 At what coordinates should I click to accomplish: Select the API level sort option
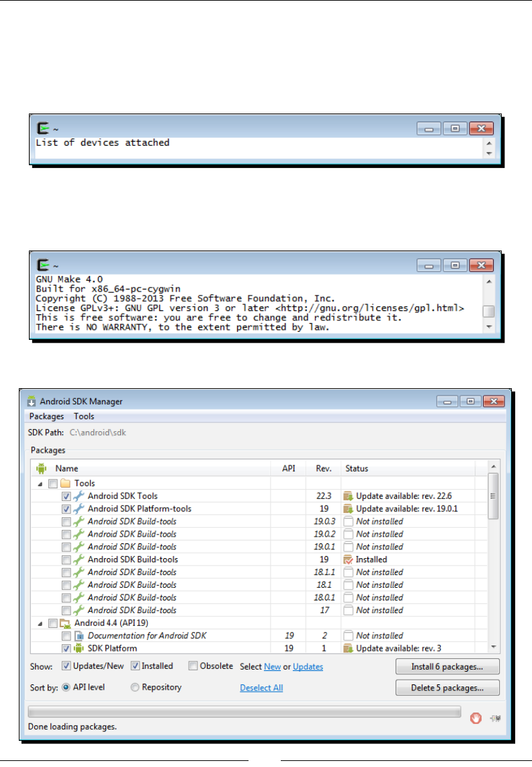[x=66, y=687]
